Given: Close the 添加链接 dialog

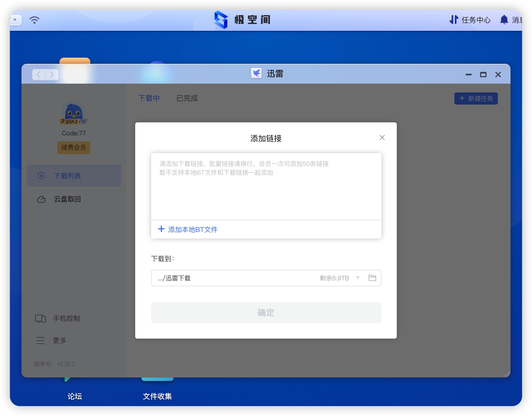Looking at the screenshot, I should coord(382,138).
